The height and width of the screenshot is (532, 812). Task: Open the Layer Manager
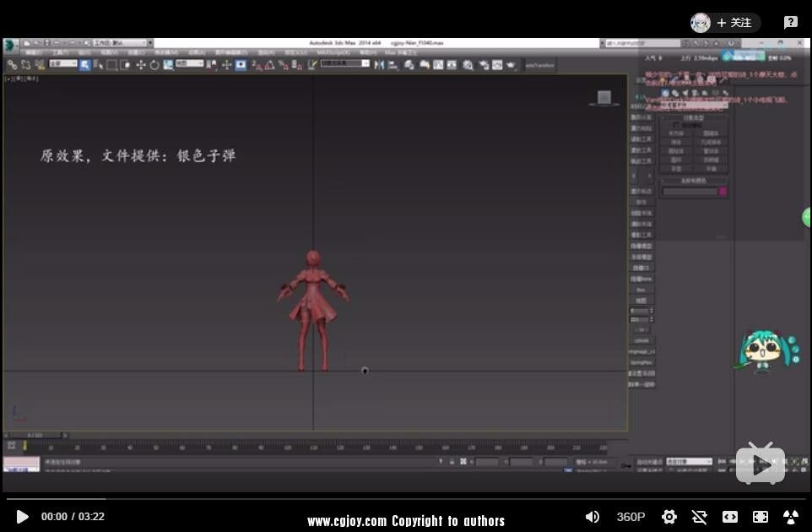[x=409, y=65]
